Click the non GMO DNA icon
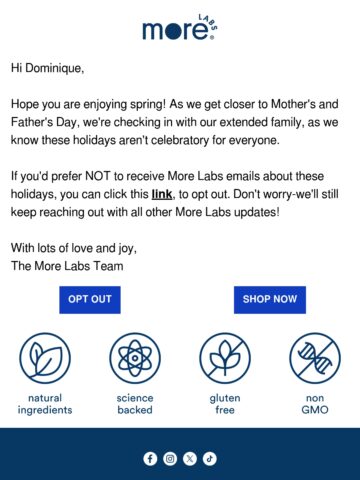This screenshot has width=360, height=480. [x=315, y=358]
